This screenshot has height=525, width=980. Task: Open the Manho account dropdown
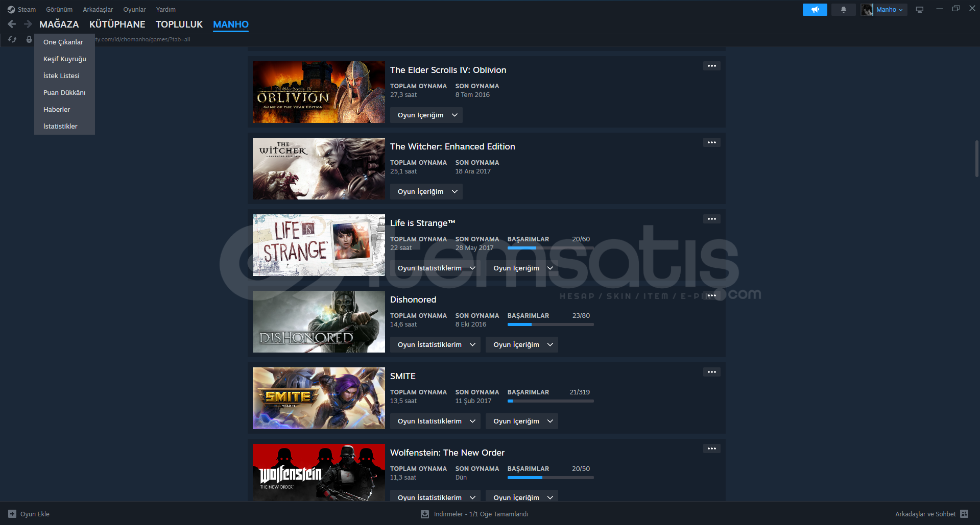[x=890, y=10]
